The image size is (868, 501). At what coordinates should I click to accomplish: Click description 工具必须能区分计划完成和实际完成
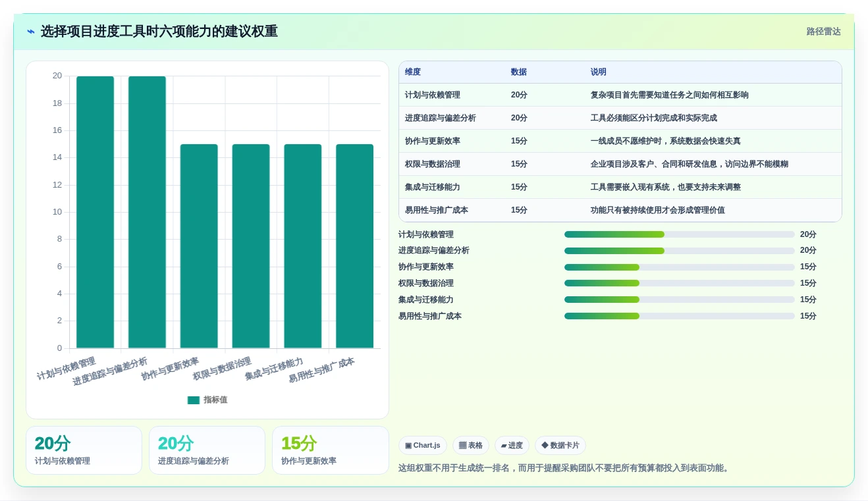(654, 118)
